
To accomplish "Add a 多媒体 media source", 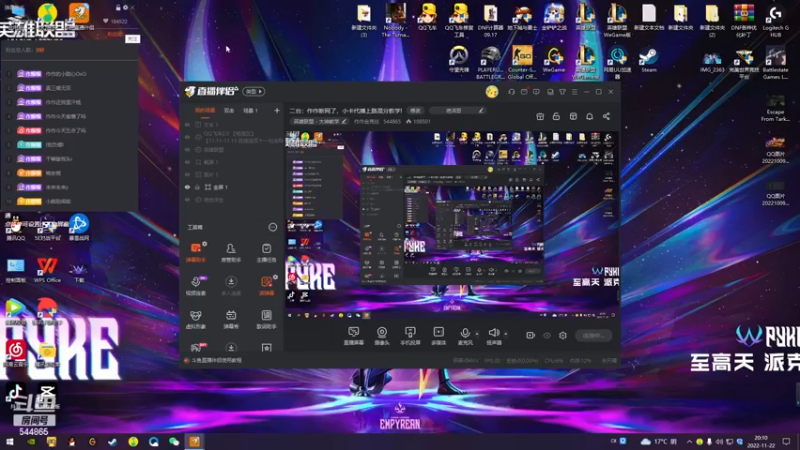I will point(438,336).
